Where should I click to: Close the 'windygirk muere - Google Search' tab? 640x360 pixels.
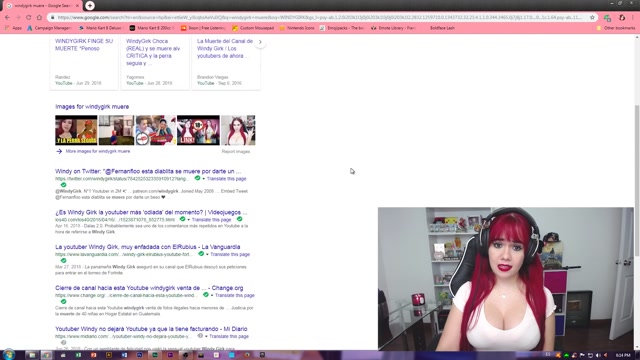coord(77,6)
